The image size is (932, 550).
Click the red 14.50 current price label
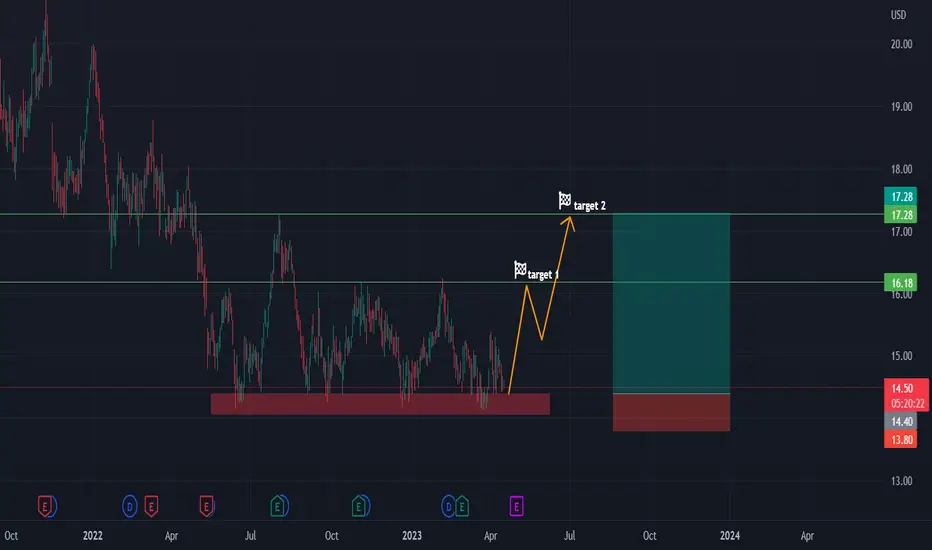point(902,388)
